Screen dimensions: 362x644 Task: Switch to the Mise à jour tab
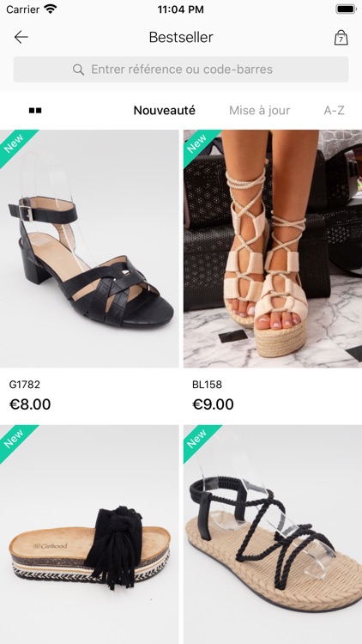pos(259,111)
